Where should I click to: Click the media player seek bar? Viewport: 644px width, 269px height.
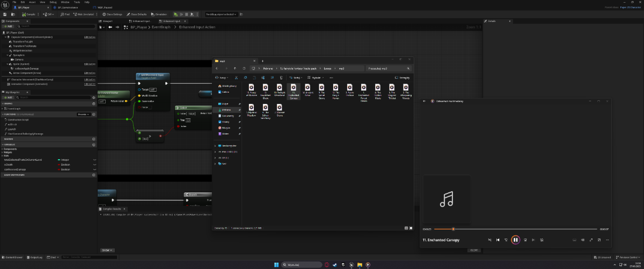pyautogui.click(x=515, y=229)
